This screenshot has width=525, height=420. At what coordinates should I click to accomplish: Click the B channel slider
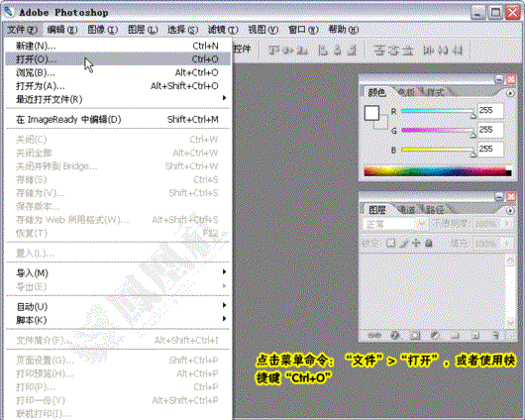pos(438,150)
